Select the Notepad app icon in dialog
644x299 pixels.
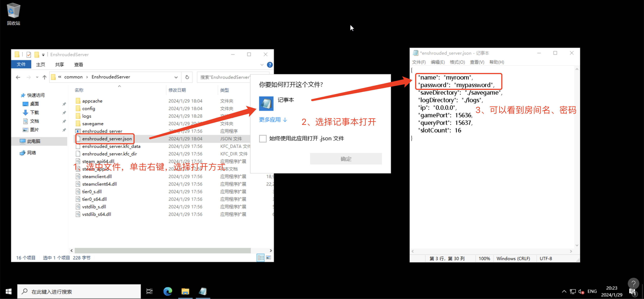pyautogui.click(x=266, y=104)
